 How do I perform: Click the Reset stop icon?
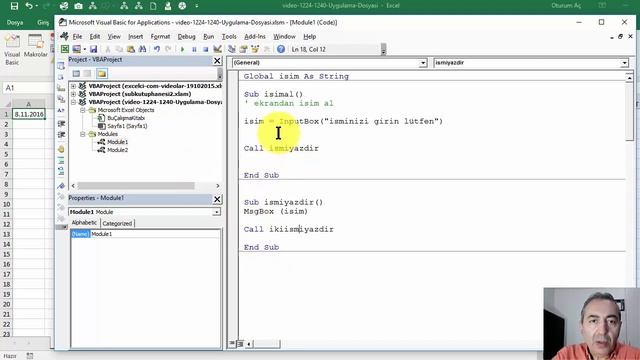[x=205, y=49]
